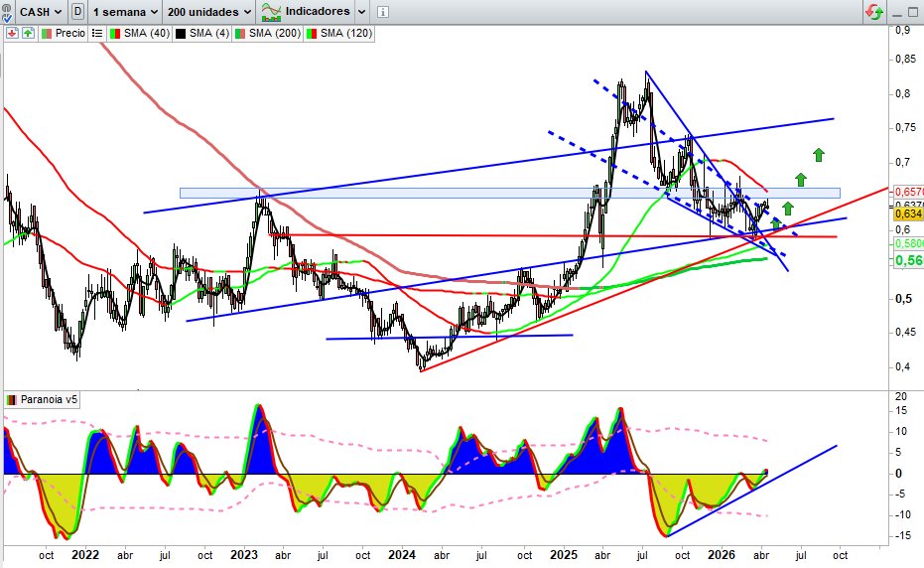This screenshot has height=568, width=924.
Task: Click the 2023 year label on time axis
Action: pyautogui.click(x=244, y=555)
